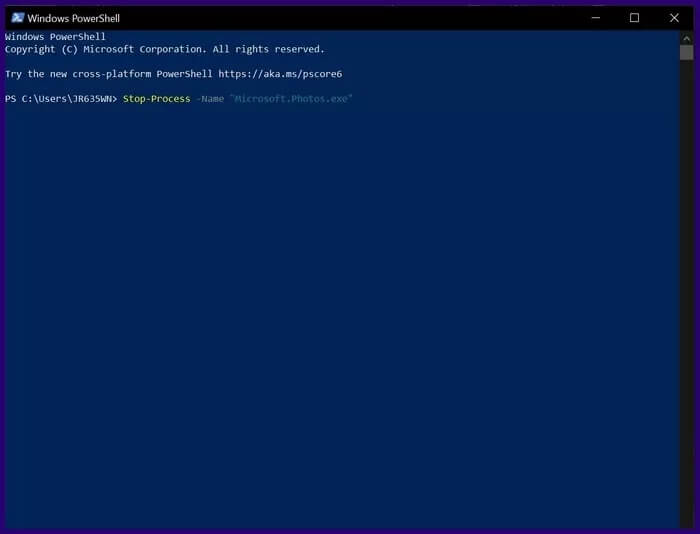This screenshot has height=534, width=700.
Task: Click the Windows PowerShell title text
Action: click(x=74, y=18)
